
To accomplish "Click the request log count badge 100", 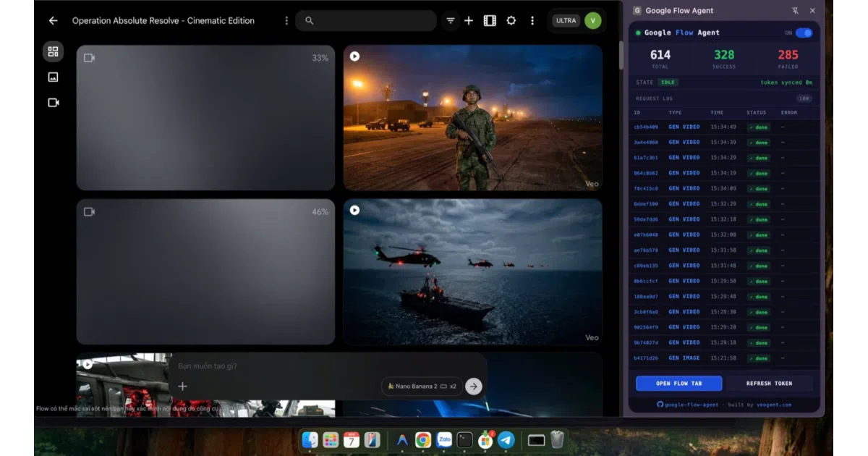I will (x=804, y=98).
